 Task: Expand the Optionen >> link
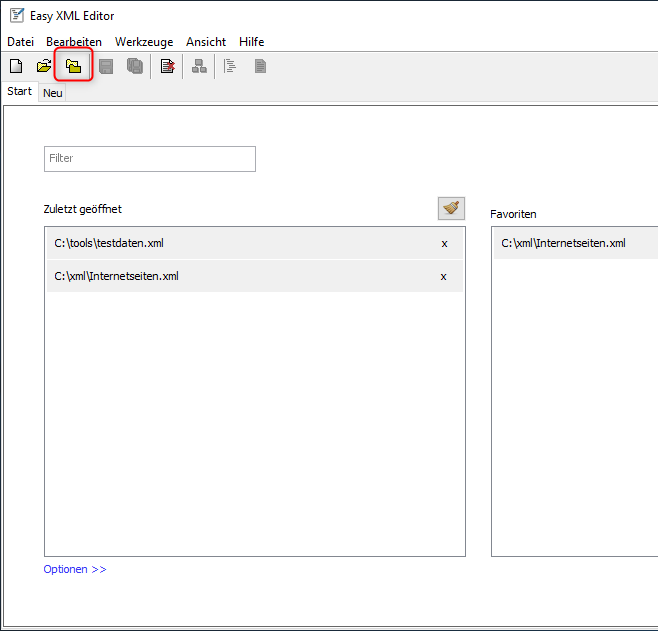75,570
